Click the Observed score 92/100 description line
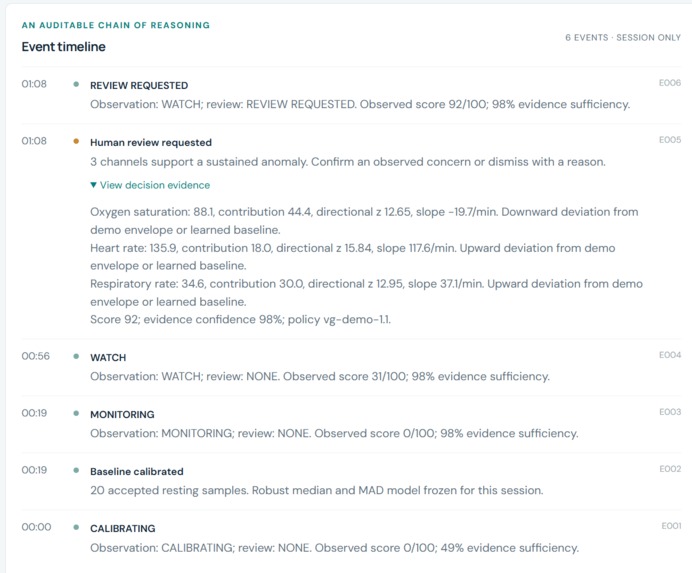Image resolution: width=692 pixels, height=573 pixels. pos(360,104)
